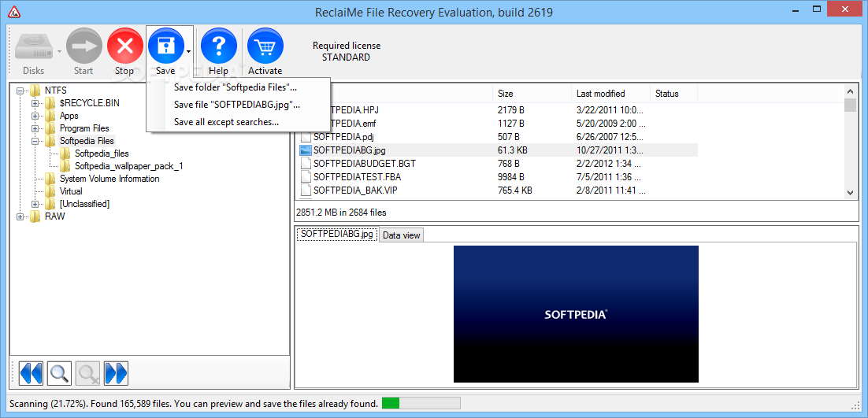The width and height of the screenshot is (868, 418).
Task: Click the RAW folder icon
Action: (35, 216)
